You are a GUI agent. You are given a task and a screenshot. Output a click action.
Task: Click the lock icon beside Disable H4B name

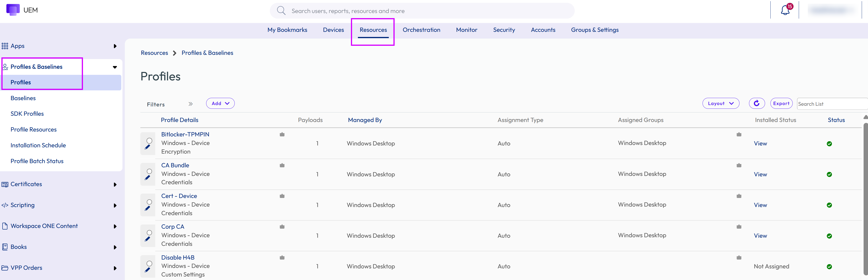(x=282, y=258)
